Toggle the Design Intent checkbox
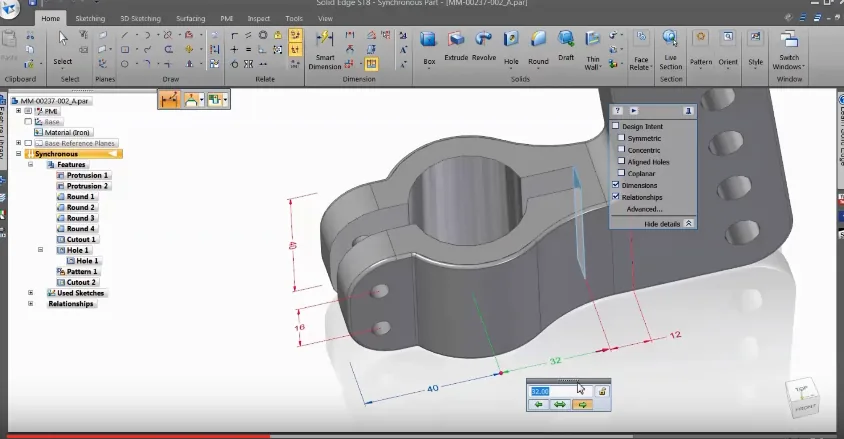This screenshot has width=844, height=439. pos(616,126)
